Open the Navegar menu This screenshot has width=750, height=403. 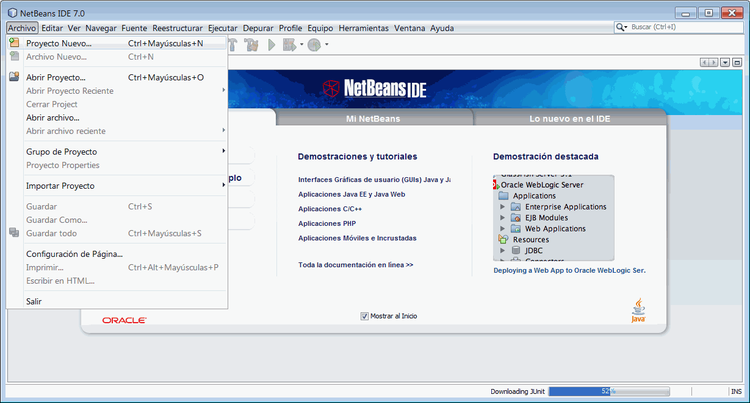pyautogui.click(x=101, y=28)
